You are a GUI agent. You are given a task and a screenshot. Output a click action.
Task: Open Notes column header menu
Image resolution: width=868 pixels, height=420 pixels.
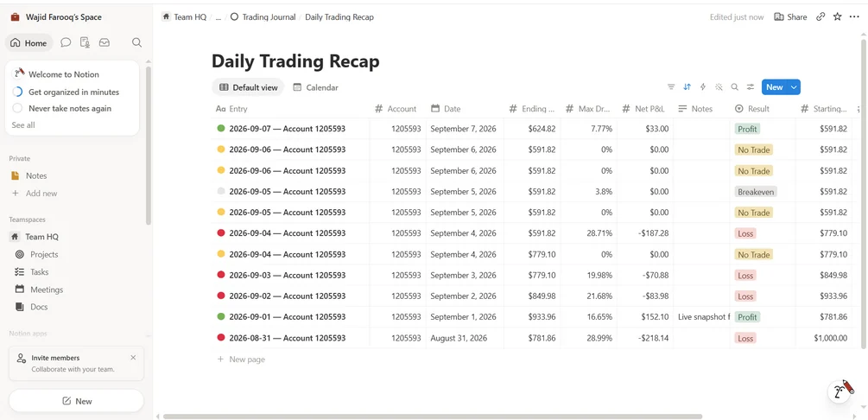click(701, 109)
